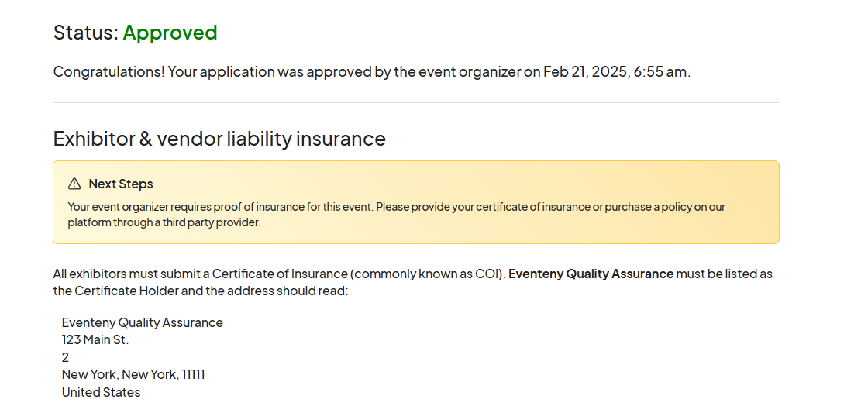Click the proof of insurance notice text
Viewport: 868px width, 413px height.
[396, 215]
